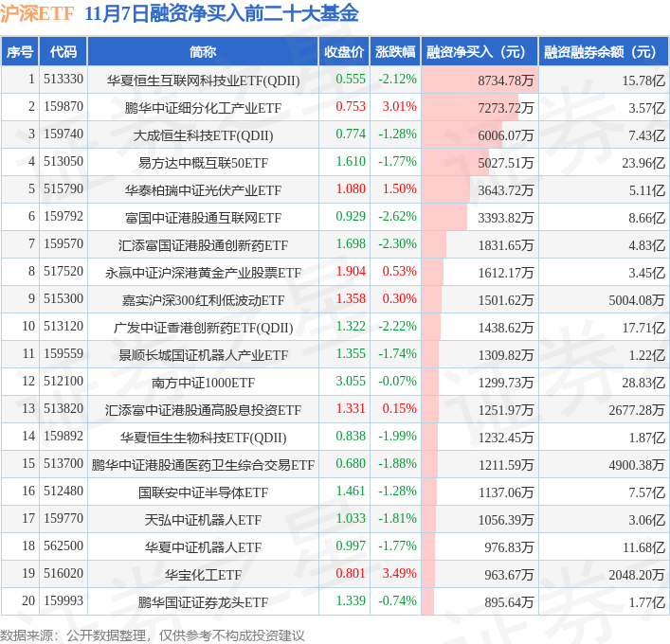670x644 pixels.
Task: Click balance value 28.83亿
Action: coord(643,383)
